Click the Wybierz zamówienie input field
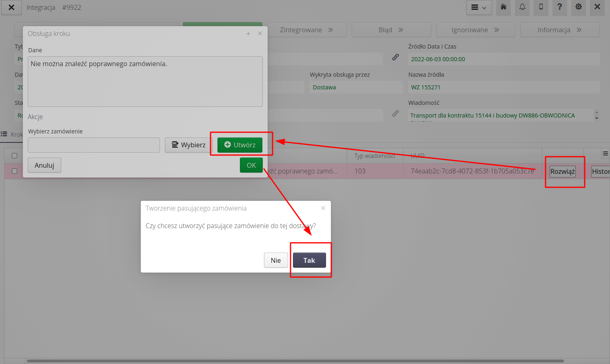Image resolution: width=610 pixels, height=364 pixels. (x=93, y=145)
